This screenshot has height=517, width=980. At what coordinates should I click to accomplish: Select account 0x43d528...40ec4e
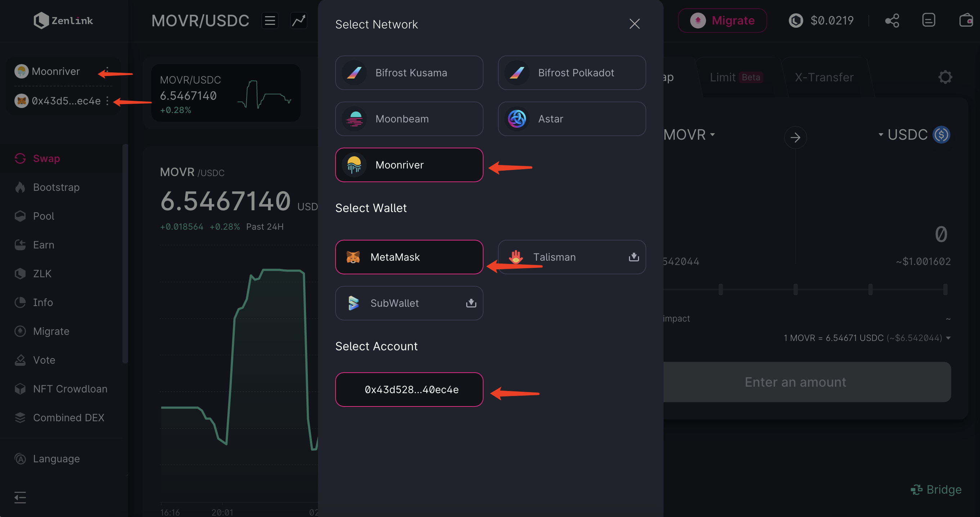[x=409, y=390]
